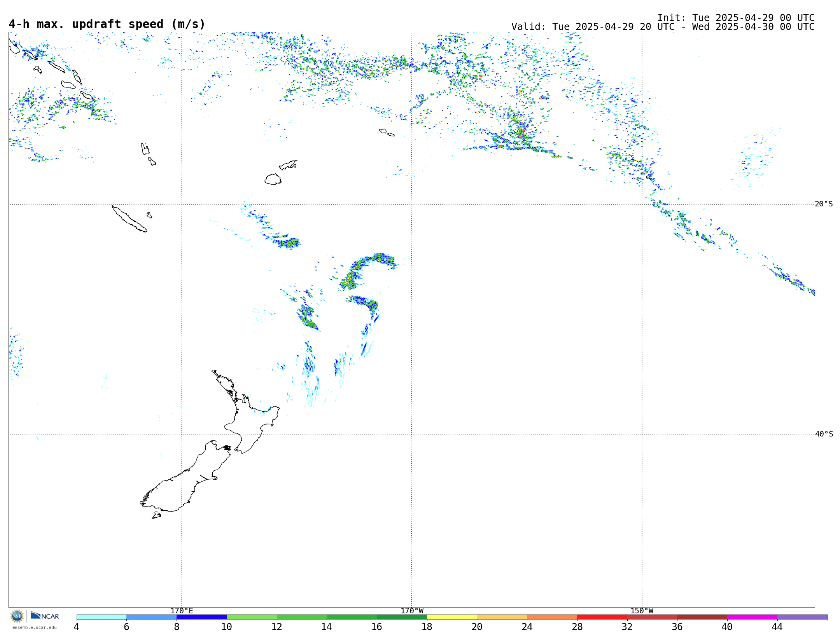Click the Init time text

point(735,18)
